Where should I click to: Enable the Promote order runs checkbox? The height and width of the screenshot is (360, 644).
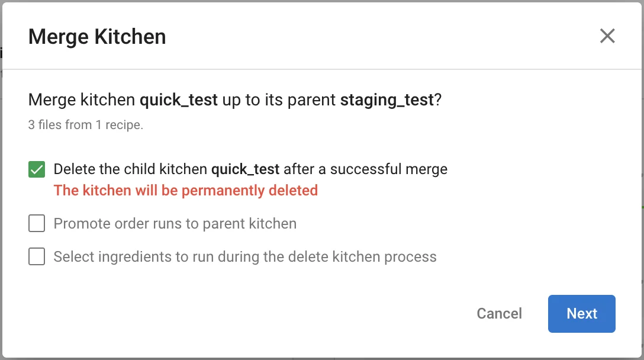[x=37, y=224]
